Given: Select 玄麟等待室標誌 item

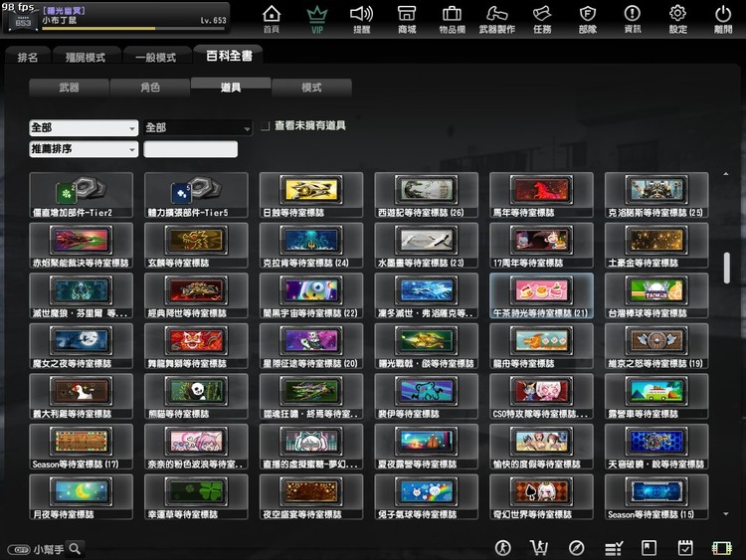Looking at the screenshot, I should pos(196,246).
